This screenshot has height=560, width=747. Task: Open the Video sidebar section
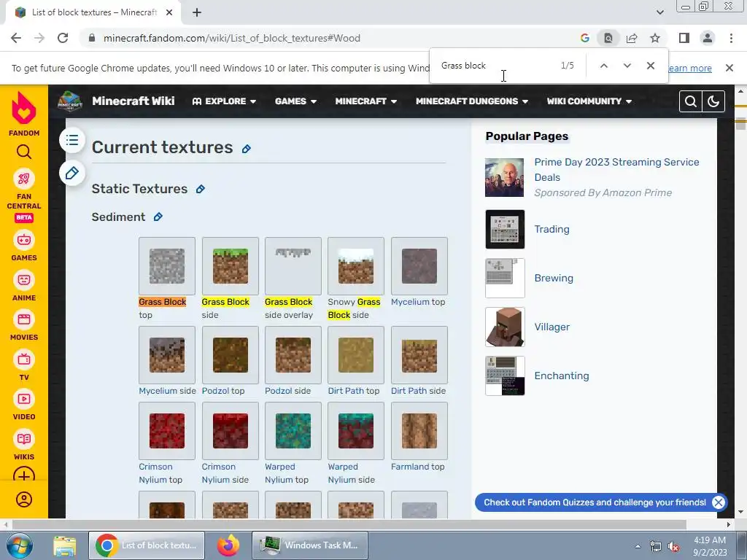(24, 405)
